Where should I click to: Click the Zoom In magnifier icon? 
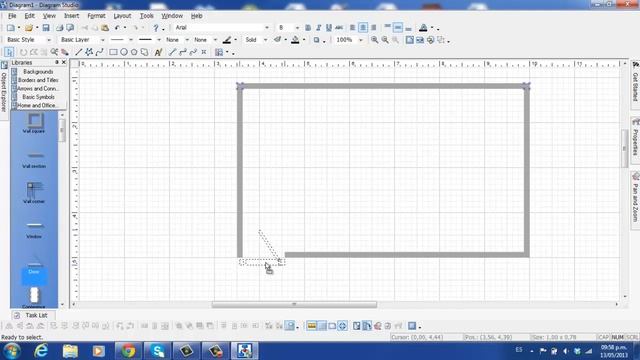tap(374, 40)
